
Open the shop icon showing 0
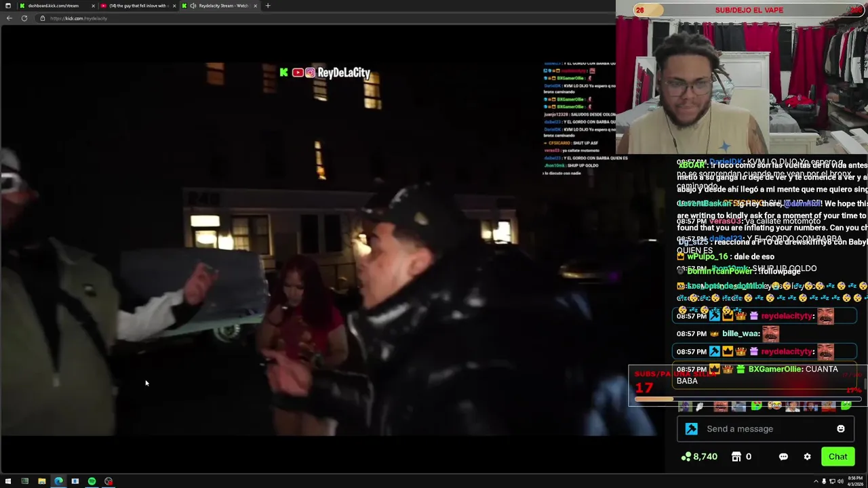(x=741, y=457)
